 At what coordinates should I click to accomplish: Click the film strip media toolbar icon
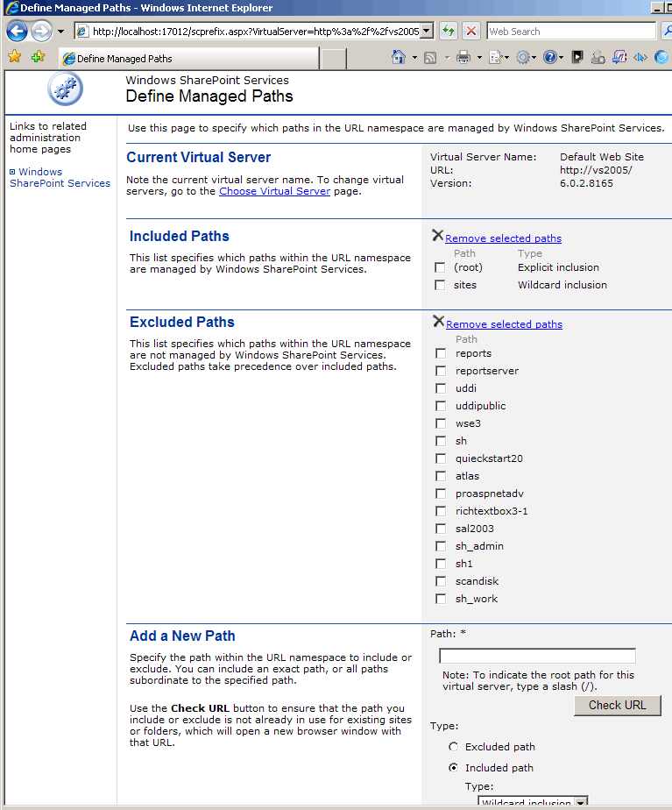pos(577,57)
